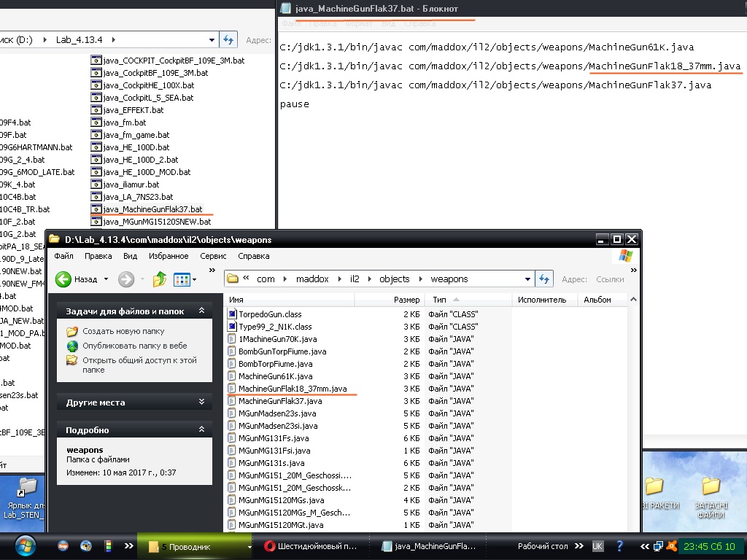Open the Справка menu in weapons window

253,256
